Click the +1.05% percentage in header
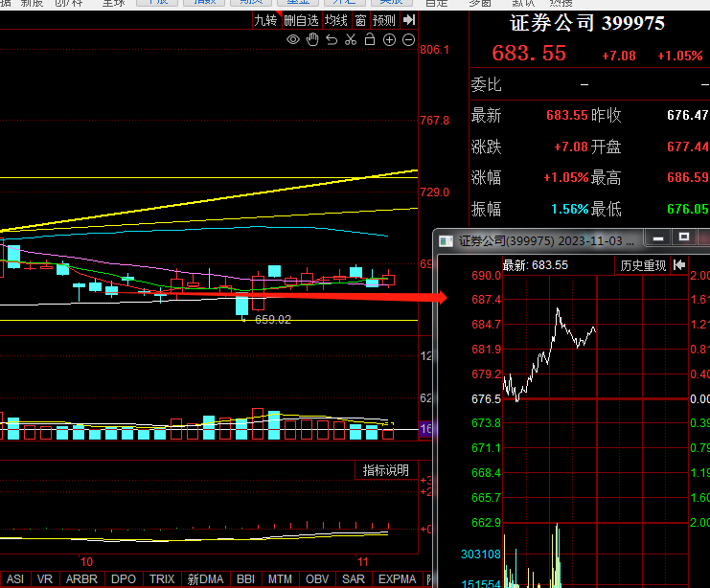Image resolution: width=710 pixels, height=588 pixels. (679, 56)
